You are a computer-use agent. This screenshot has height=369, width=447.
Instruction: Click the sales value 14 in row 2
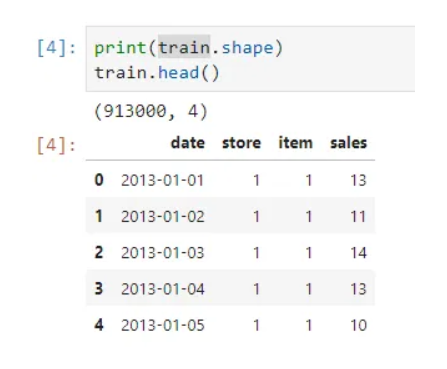coord(358,253)
